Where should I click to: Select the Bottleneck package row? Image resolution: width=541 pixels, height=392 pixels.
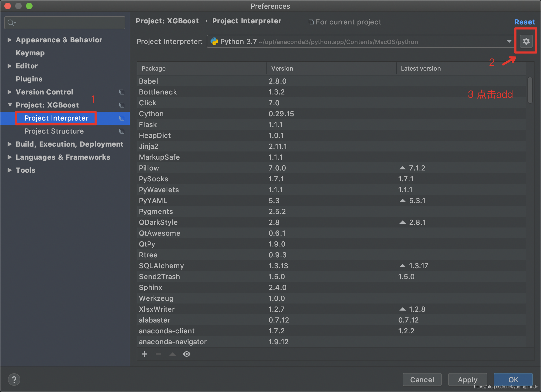click(x=332, y=92)
